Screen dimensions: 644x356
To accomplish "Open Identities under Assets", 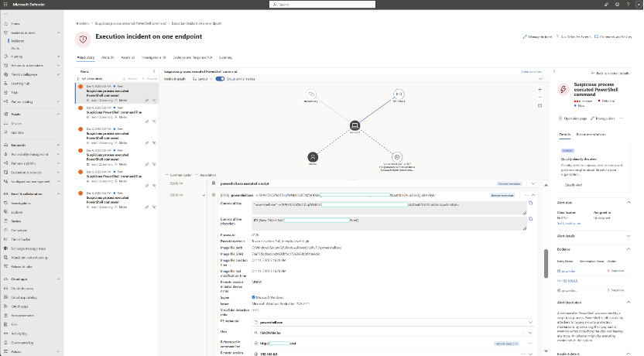I will coord(17,132).
